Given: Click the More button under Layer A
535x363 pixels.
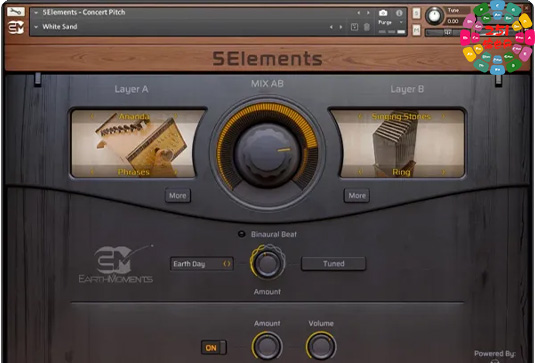Looking at the screenshot, I should [x=178, y=195].
